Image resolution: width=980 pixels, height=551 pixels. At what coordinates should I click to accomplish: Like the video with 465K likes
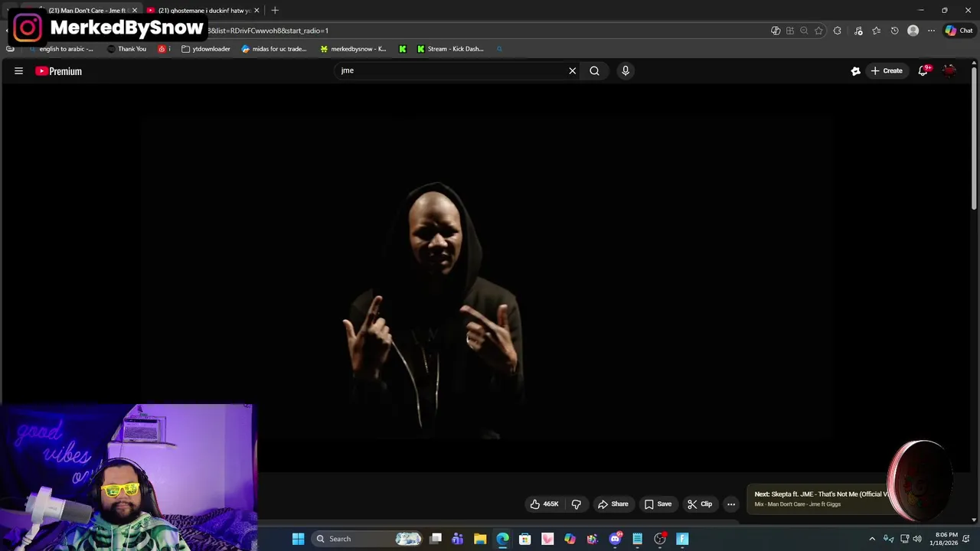point(544,504)
